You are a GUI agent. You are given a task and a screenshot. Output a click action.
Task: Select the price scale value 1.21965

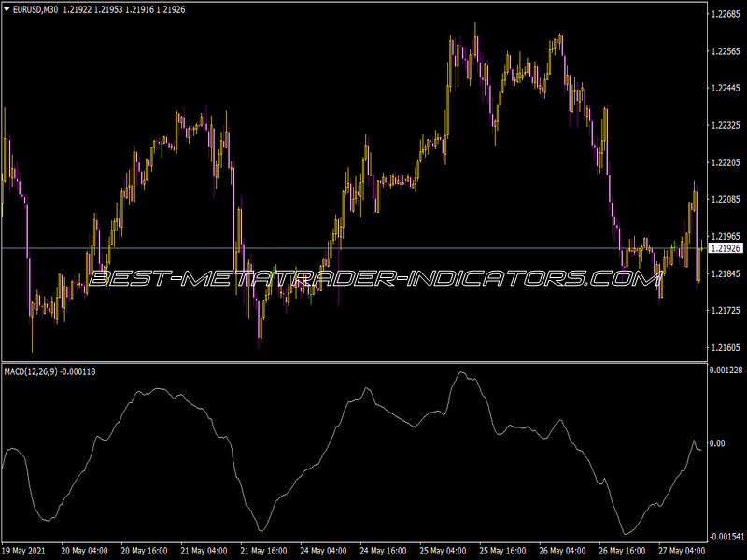726,236
